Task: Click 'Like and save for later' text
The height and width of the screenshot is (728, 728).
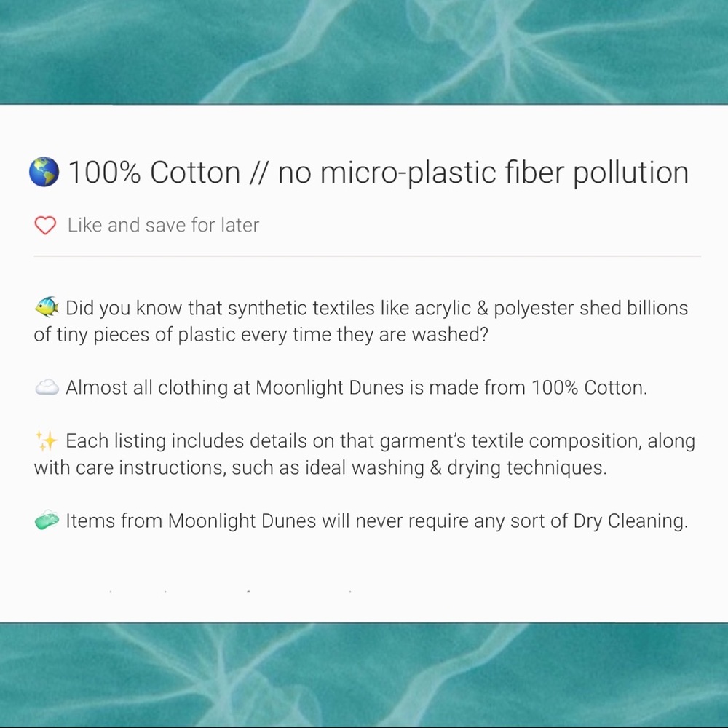Action: click(163, 225)
